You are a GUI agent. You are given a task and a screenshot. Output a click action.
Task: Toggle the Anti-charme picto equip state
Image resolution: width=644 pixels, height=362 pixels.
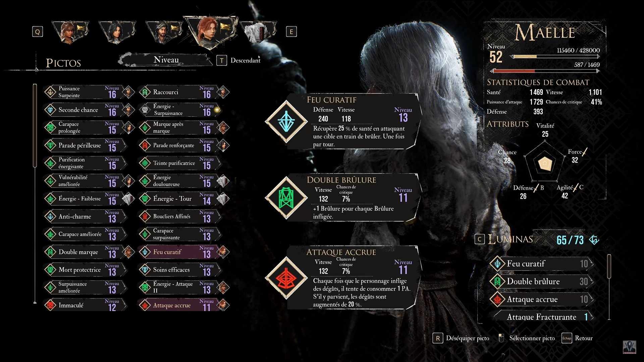coord(86,217)
